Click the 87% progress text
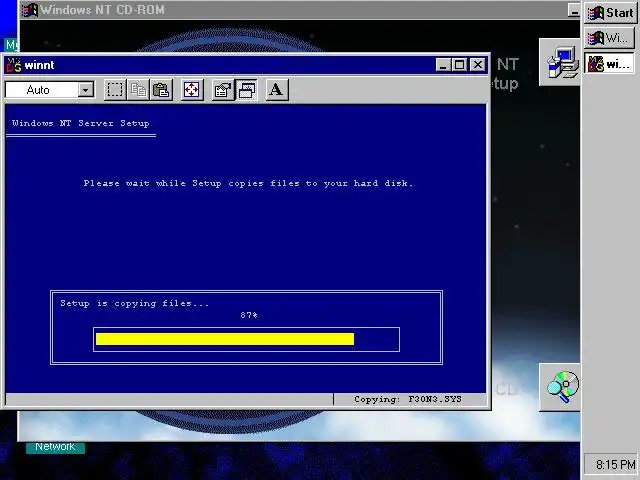Screen dimensions: 640x480 249,315
